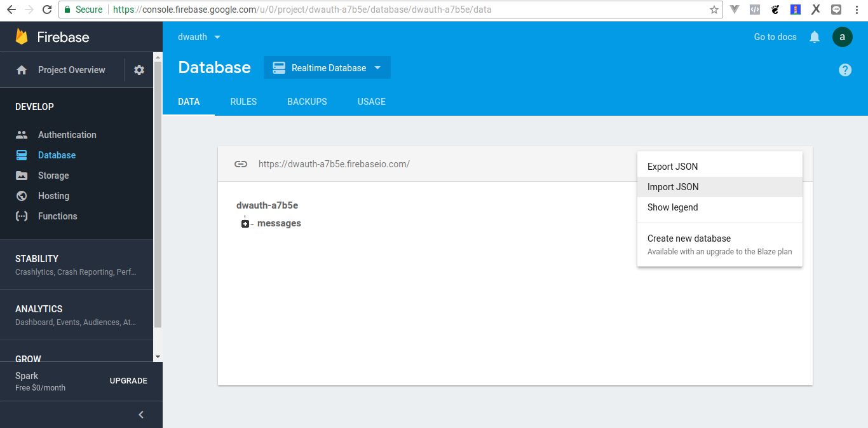Switch to the BACKUPS tab
Viewport: 868px width, 428px height.
pyautogui.click(x=307, y=102)
